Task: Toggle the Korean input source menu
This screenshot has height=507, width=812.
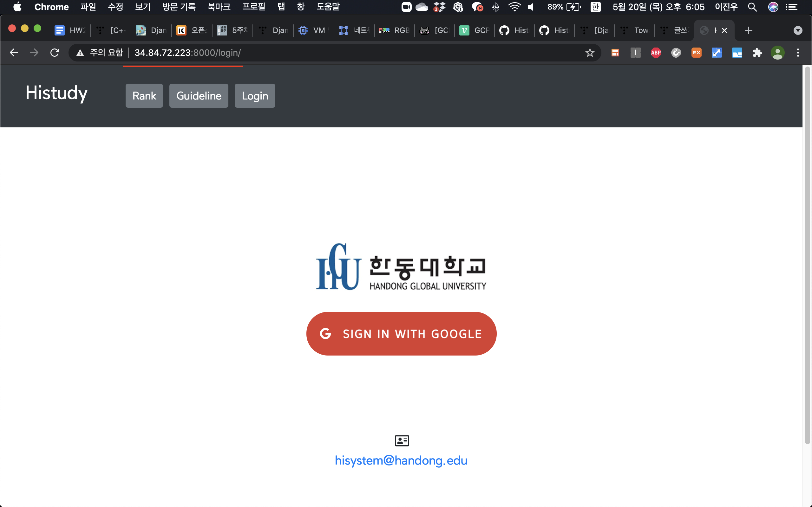Action: tap(595, 7)
